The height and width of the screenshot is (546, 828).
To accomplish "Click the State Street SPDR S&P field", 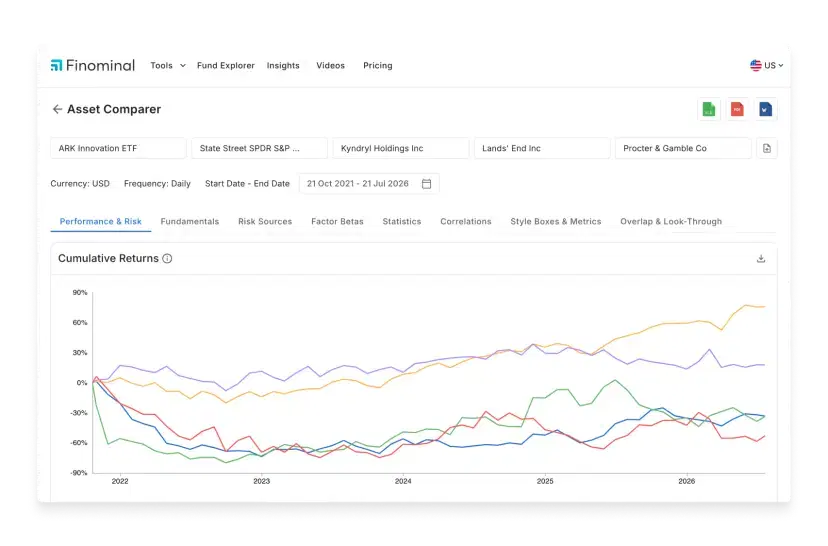I will [x=259, y=148].
